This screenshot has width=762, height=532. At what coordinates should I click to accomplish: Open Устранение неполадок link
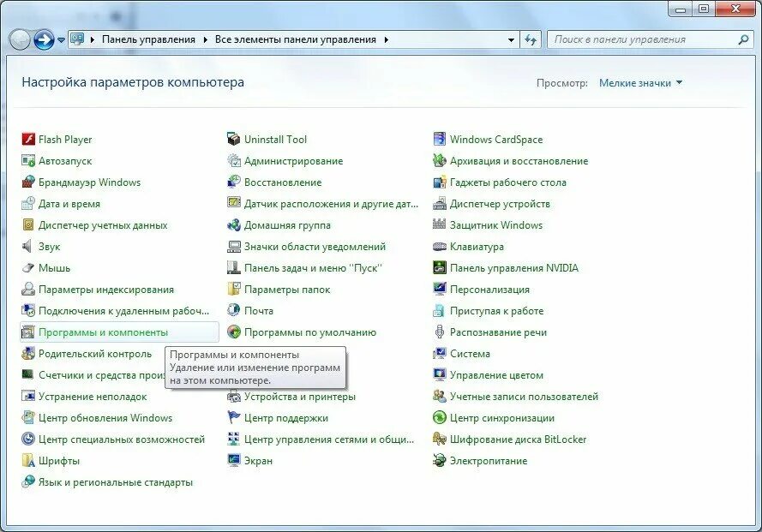point(93,397)
